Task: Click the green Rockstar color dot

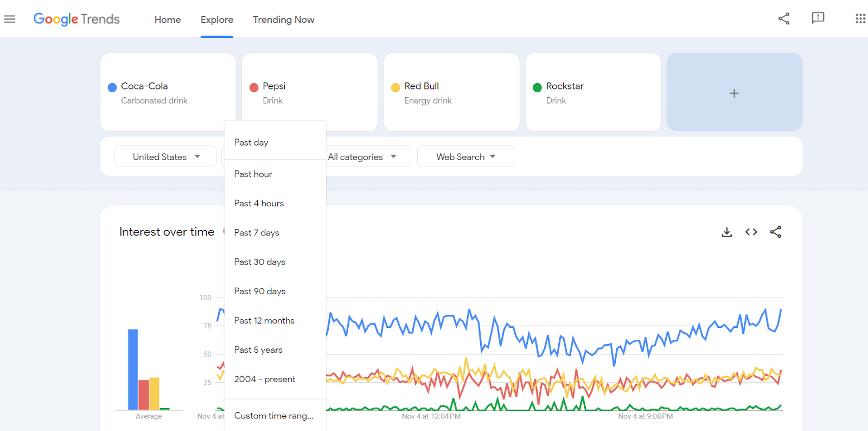Action: point(538,87)
